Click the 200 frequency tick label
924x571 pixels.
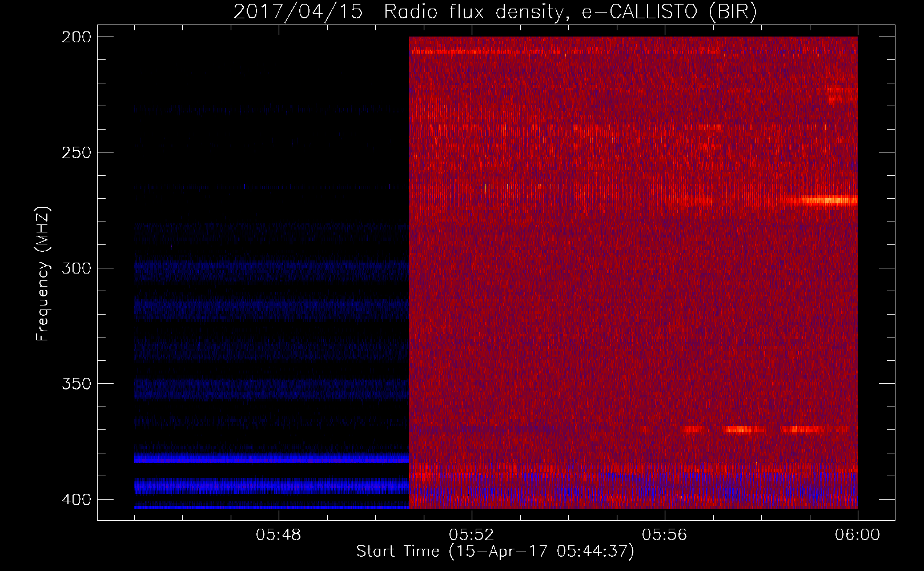(x=77, y=37)
